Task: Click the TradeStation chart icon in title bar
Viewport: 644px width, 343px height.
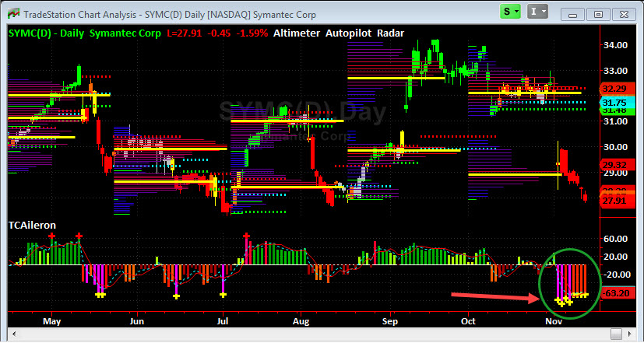Action: pos(13,14)
